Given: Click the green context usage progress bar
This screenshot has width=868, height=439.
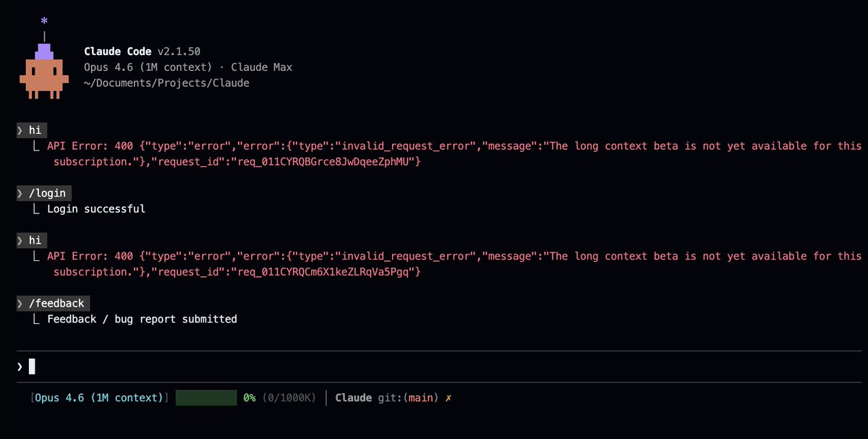Looking at the screenshot, I should [x=206, y=398].
